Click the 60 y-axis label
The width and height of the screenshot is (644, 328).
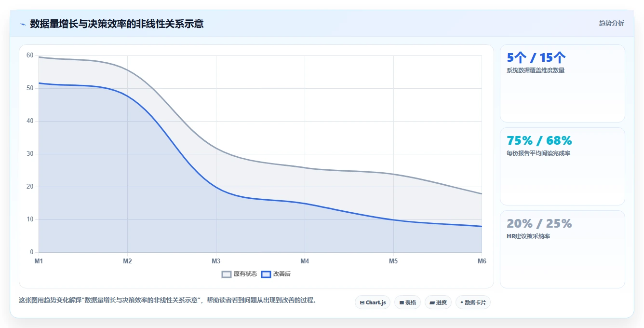[x=30, y=55]
